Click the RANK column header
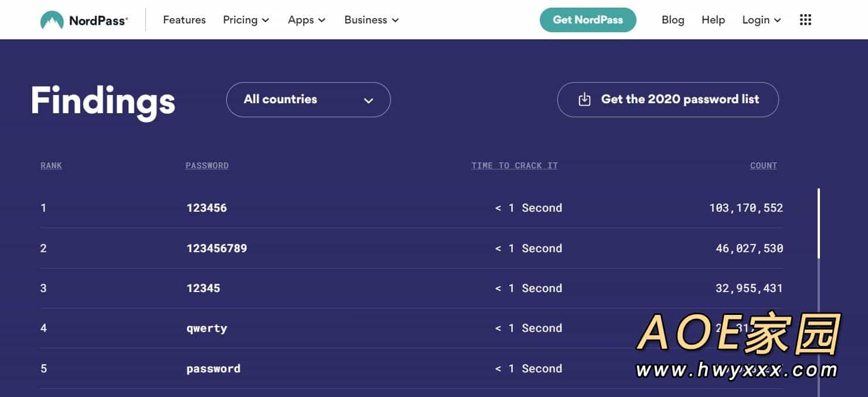The height and width of the screenshot is (397, 868). click(51, 166)
